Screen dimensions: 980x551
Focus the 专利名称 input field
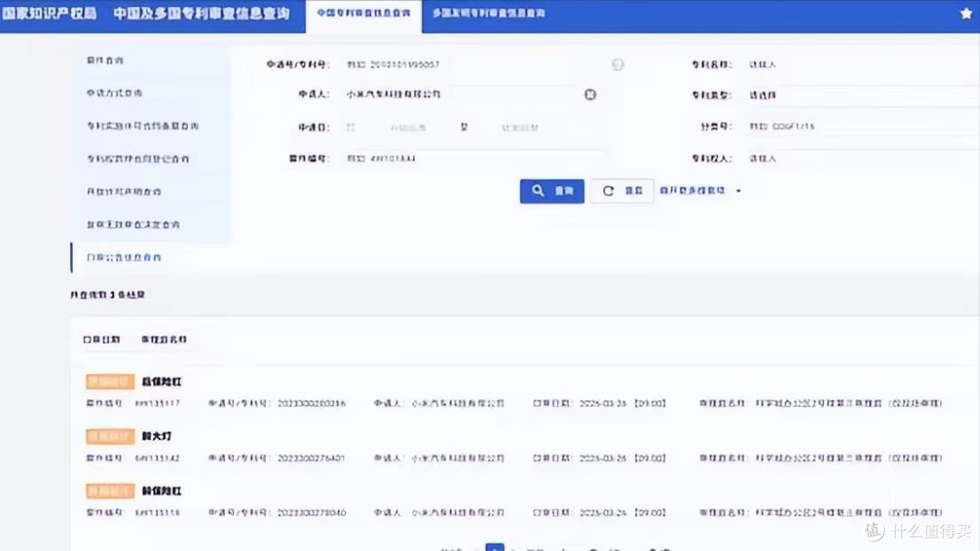(x=863, y=64)
